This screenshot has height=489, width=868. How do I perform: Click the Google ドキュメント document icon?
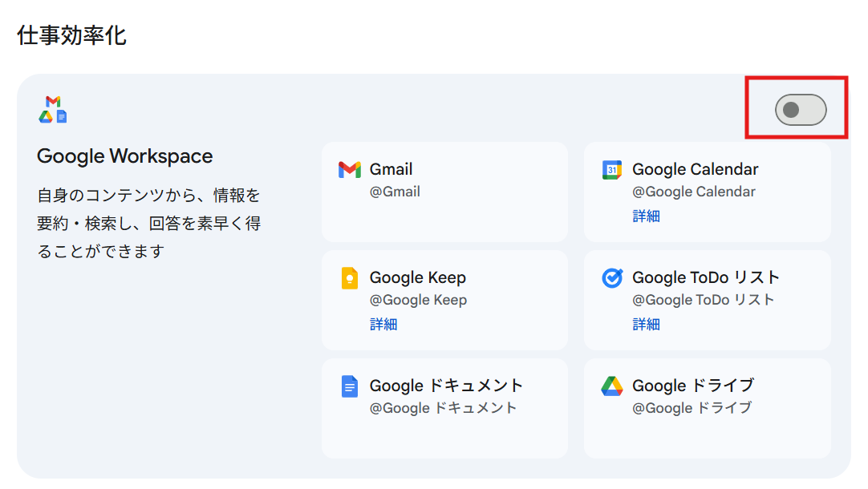tap(349, 386)
